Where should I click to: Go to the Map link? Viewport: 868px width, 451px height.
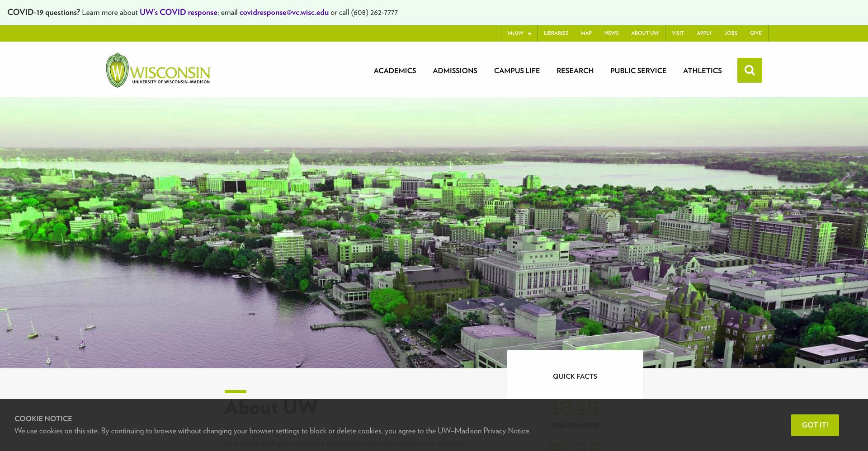tap(586, 33)
